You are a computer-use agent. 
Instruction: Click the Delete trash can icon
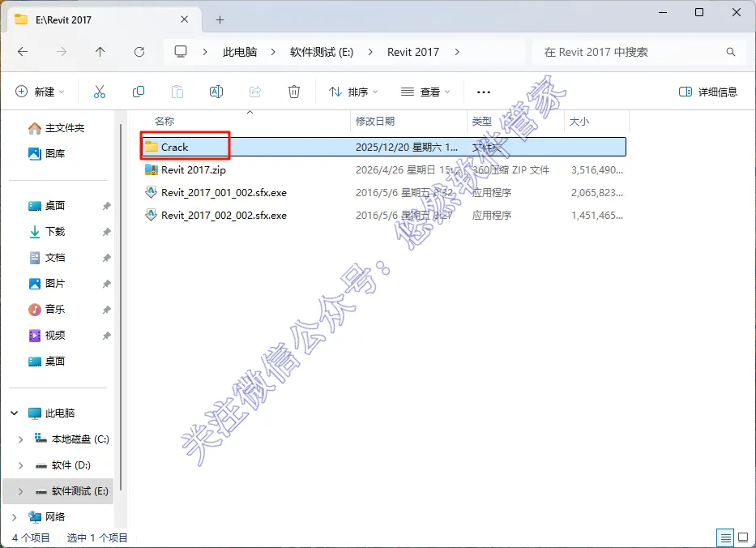(x=294, y=92)
